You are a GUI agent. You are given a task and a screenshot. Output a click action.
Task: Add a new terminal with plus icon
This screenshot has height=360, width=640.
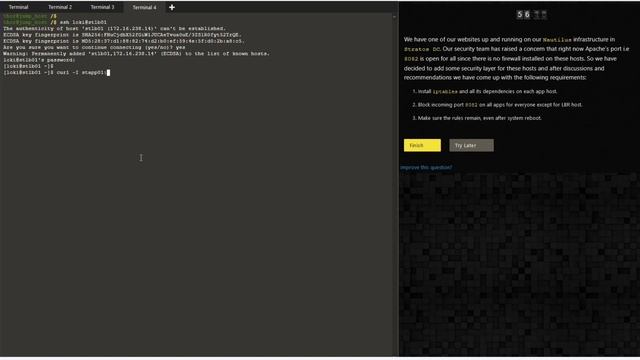coord(172,7)
